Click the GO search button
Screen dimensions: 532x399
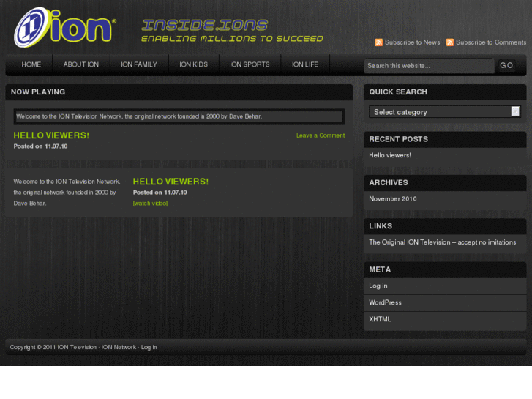(x=506, y=65)
